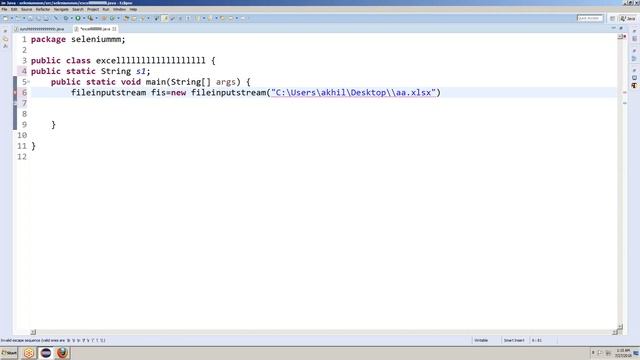Click the Open Perspective icon beside Java

coord(612,18)
